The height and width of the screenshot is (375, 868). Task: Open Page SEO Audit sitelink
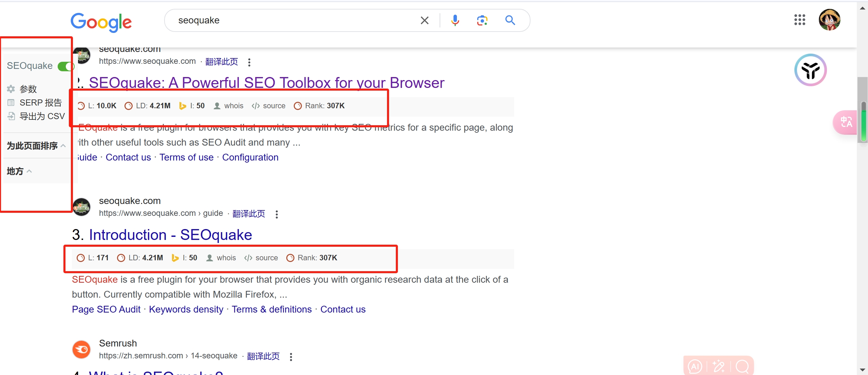click(106, 310)
